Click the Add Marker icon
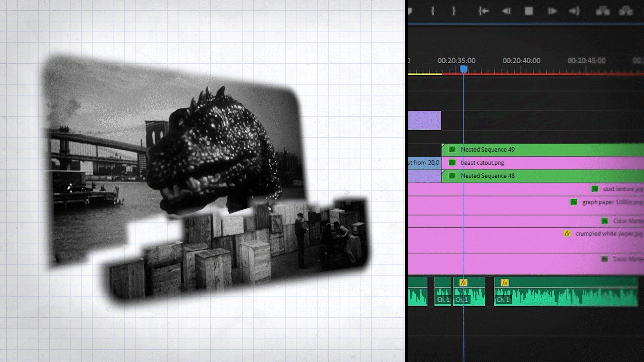644x362 pixels. 410,11
